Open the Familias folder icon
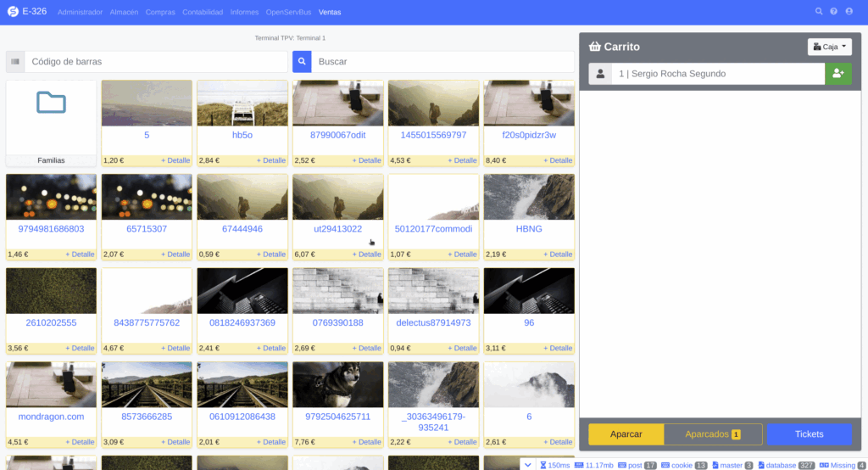Screen dimensions: 868x470 [51, 104]
